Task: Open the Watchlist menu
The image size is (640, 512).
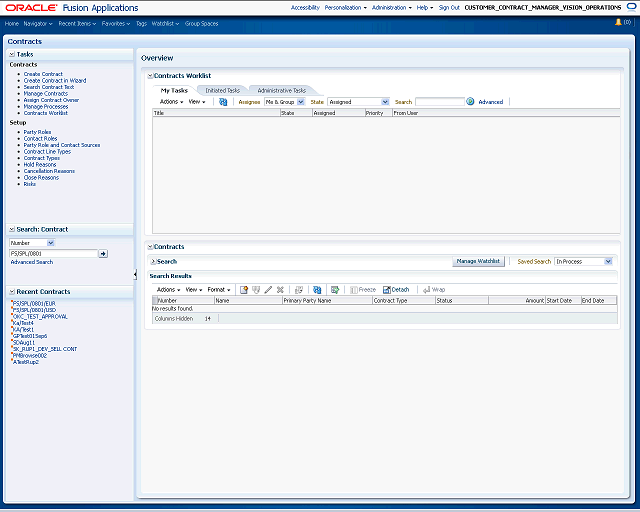Action: click(x=165, y=24)
